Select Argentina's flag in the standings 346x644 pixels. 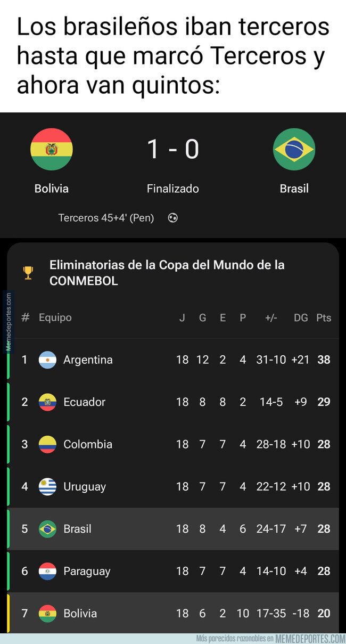47,360
